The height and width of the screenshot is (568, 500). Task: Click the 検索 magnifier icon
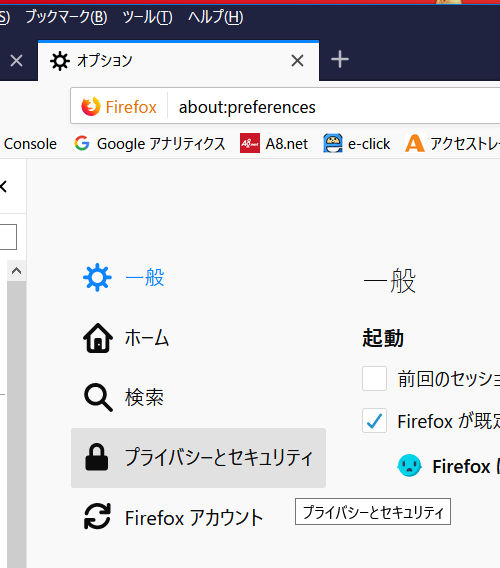[98, 397]
